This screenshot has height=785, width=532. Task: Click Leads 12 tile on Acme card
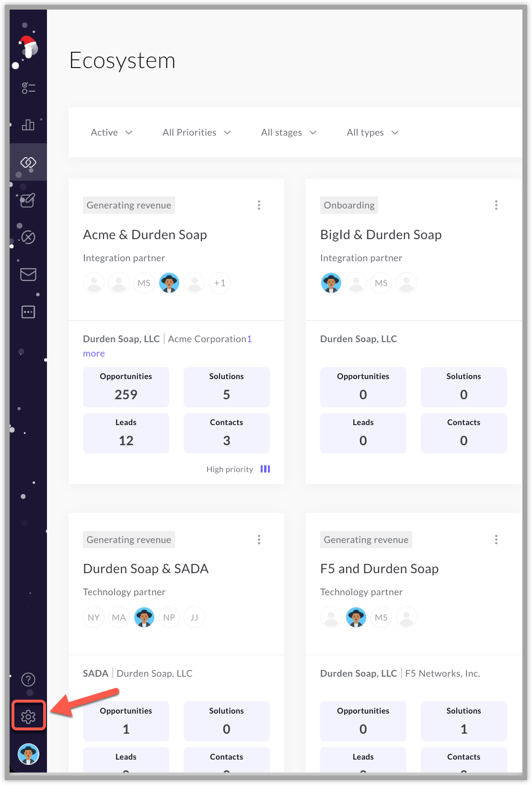click(126, 433)
